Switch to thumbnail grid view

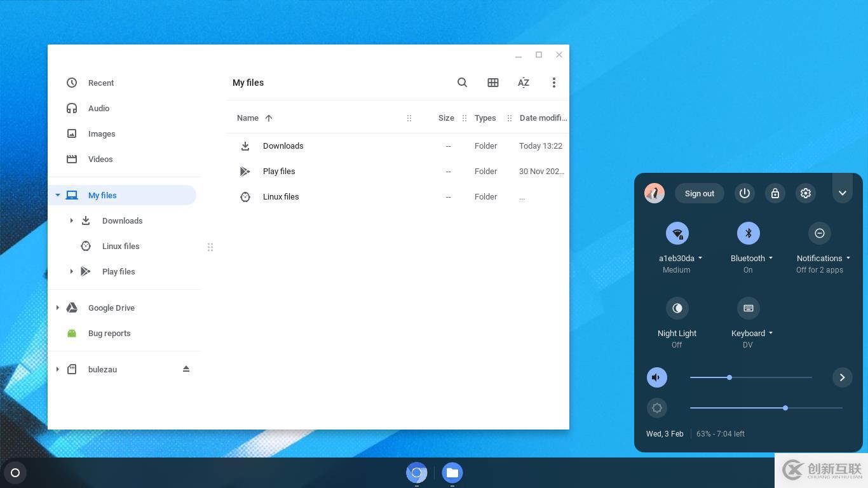[x=493, y=83]
